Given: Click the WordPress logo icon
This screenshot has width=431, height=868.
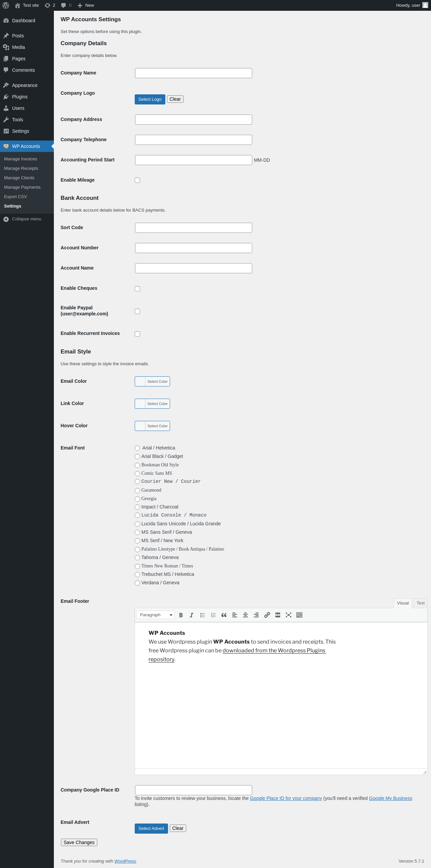Looking at the screenshot, I should tap(6, 5).
